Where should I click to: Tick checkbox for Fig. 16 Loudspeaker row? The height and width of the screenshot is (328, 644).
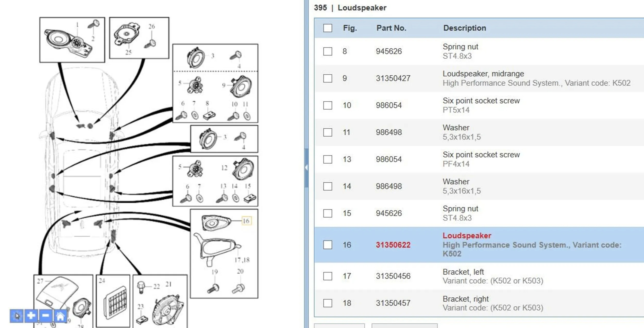point(328,245)
